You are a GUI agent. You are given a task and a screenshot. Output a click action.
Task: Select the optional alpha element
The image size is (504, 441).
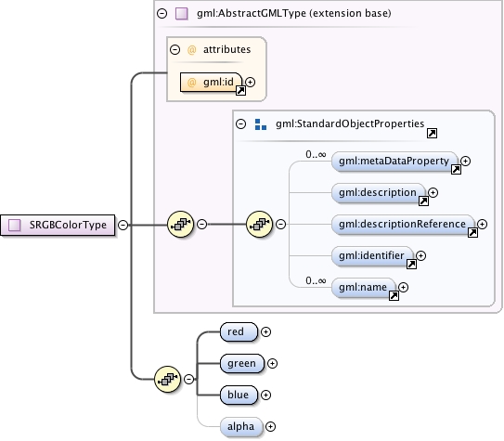241,426
